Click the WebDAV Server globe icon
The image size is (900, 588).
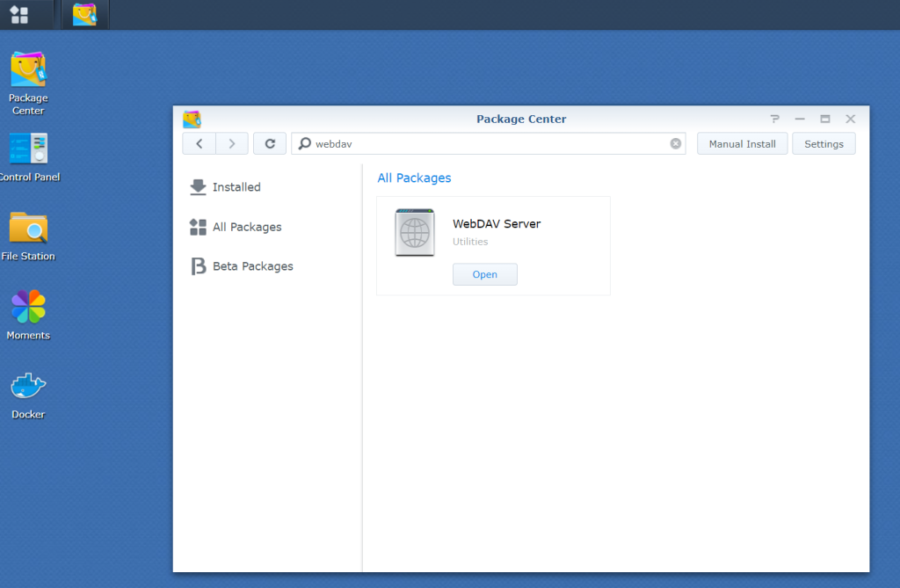click(415, 233)
